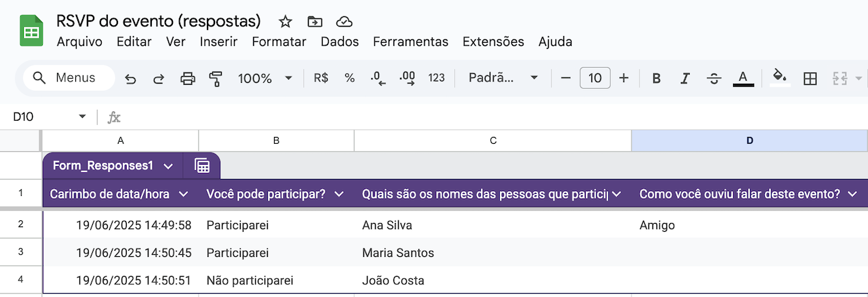Toggle italic text formatting
The image size is (868, 297).
point(685,79)
